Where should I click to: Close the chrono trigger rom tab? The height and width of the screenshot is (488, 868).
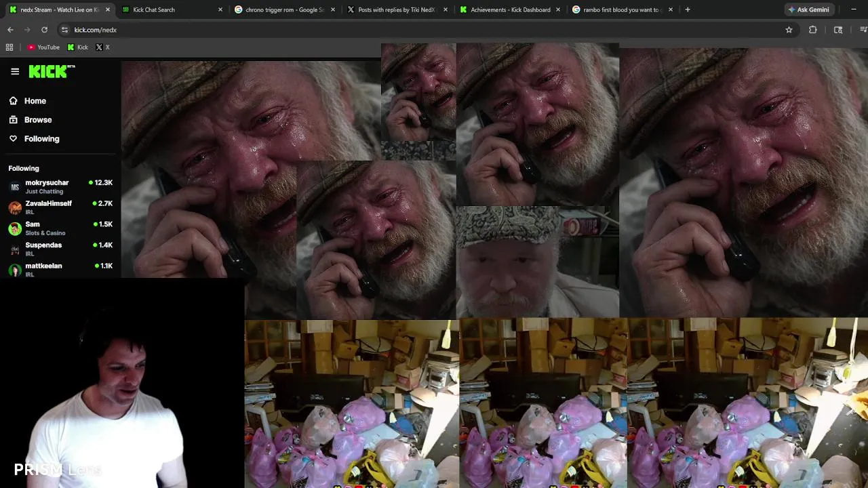pyautogui.click(x=333, y=9)
